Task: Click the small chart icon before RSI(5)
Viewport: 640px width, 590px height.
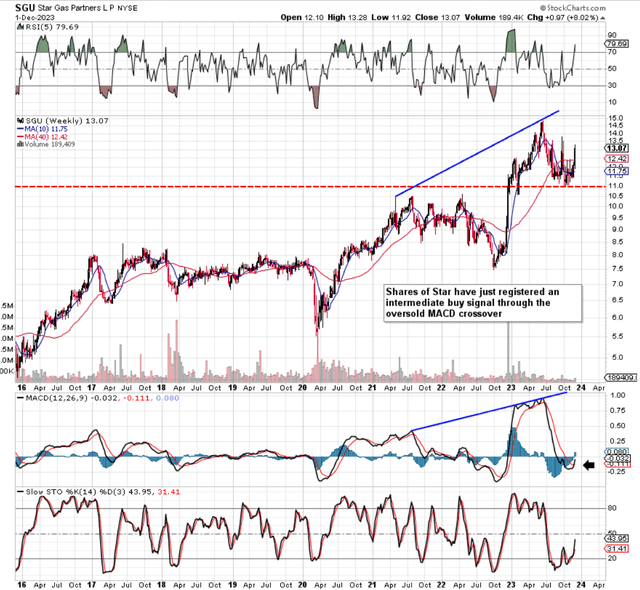Action: tap(20, 27)
